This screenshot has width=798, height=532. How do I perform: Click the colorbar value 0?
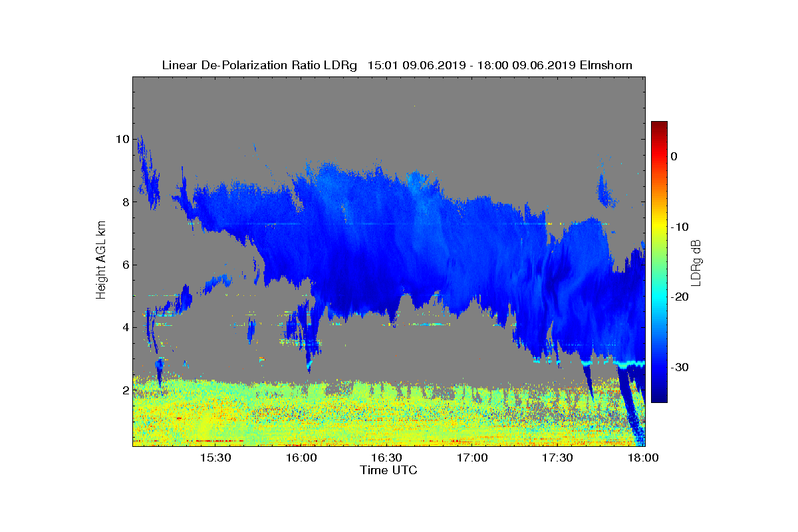coord(674,156)
